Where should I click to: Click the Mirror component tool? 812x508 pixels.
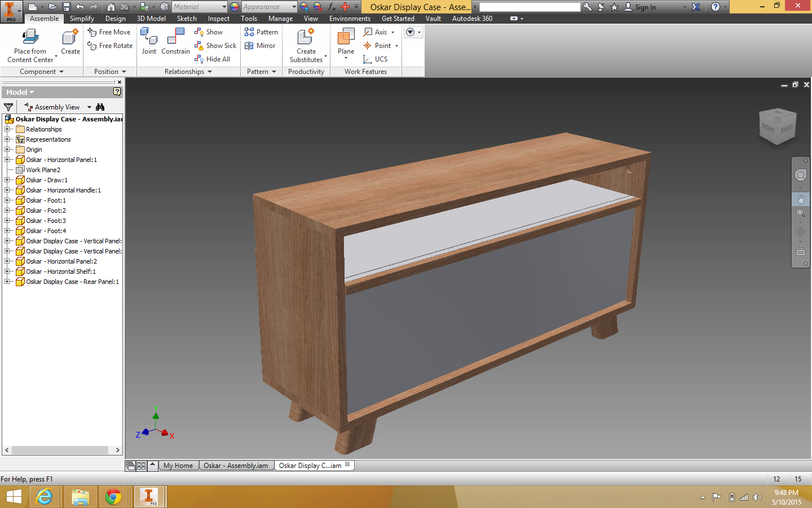[260, 46]
